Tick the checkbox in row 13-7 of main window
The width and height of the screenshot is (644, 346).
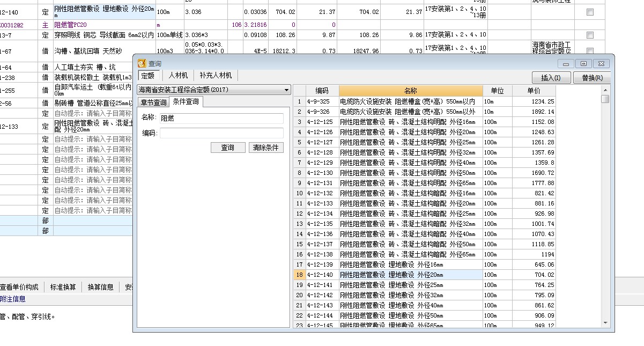click(590, 35)
